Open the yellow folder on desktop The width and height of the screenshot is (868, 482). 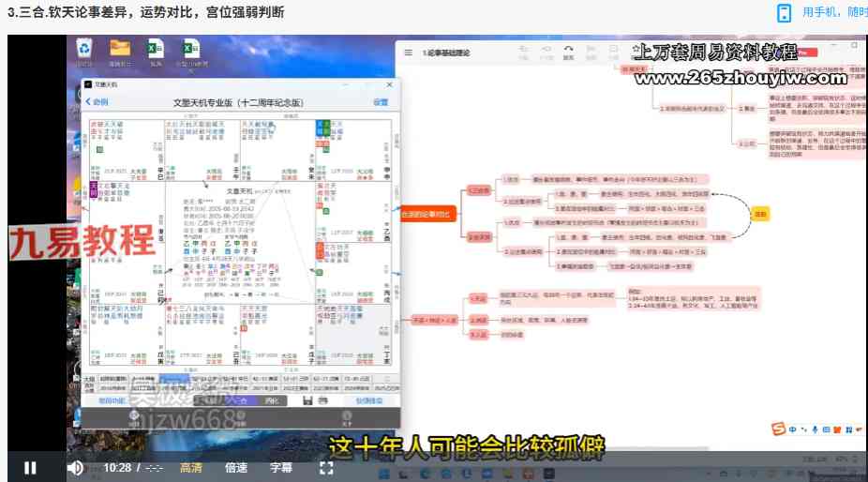[x=119, y=51]
